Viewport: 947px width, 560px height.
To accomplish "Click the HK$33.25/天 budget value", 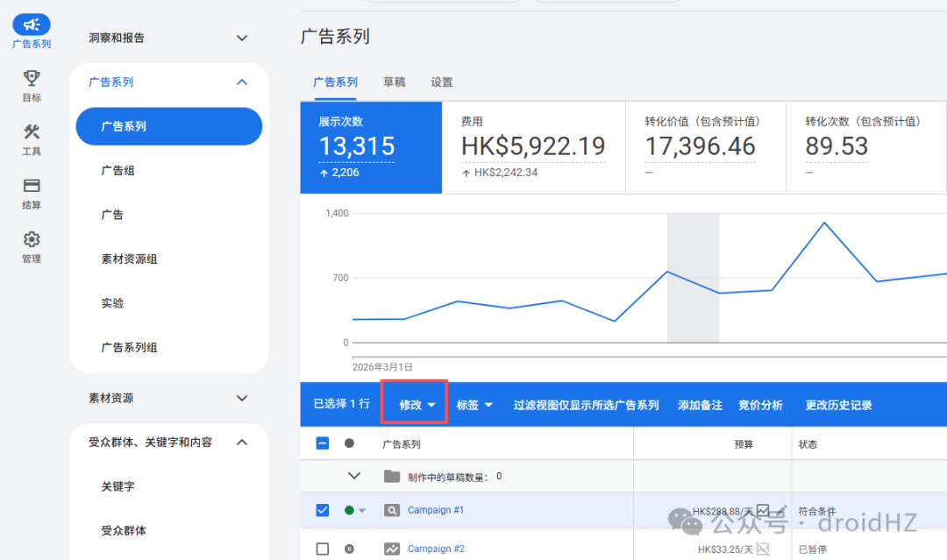I will point(725,549).
